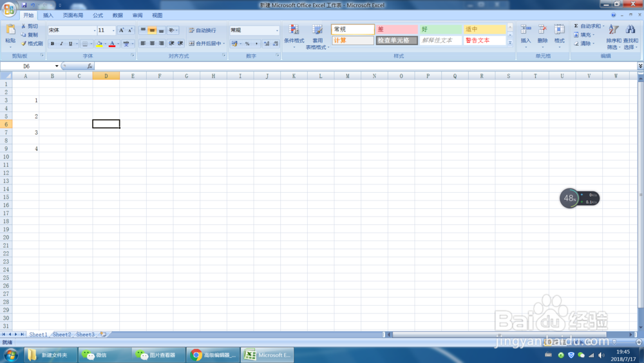Click the Insert cells (插入) icon
Screen dimensions: 644x363
pyautogui.click(x=526, y=30)
